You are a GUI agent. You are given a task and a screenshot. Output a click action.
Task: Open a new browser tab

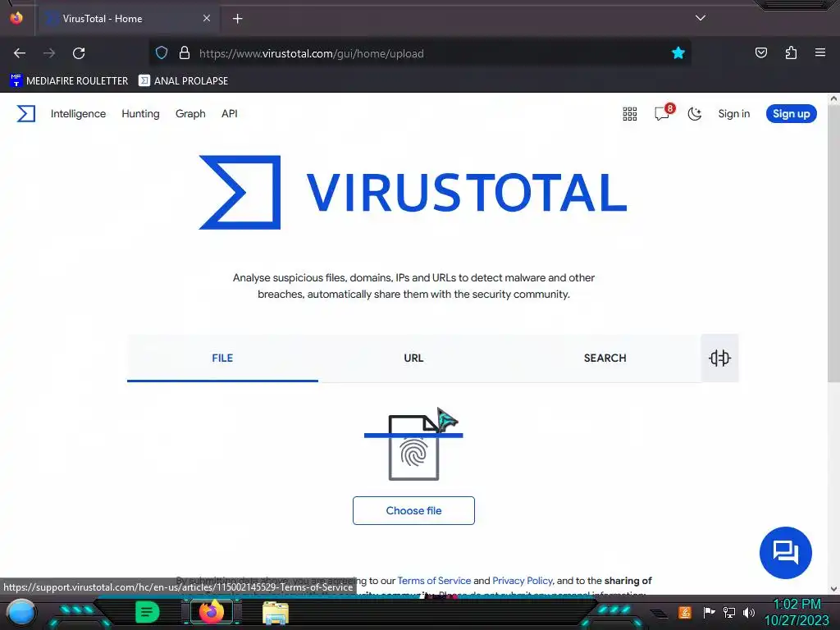coord(237,19)
